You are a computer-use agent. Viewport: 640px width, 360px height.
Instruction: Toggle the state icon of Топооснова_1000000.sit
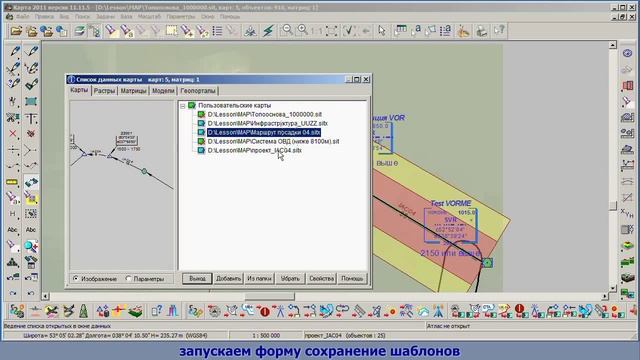(x=201, y=114)
